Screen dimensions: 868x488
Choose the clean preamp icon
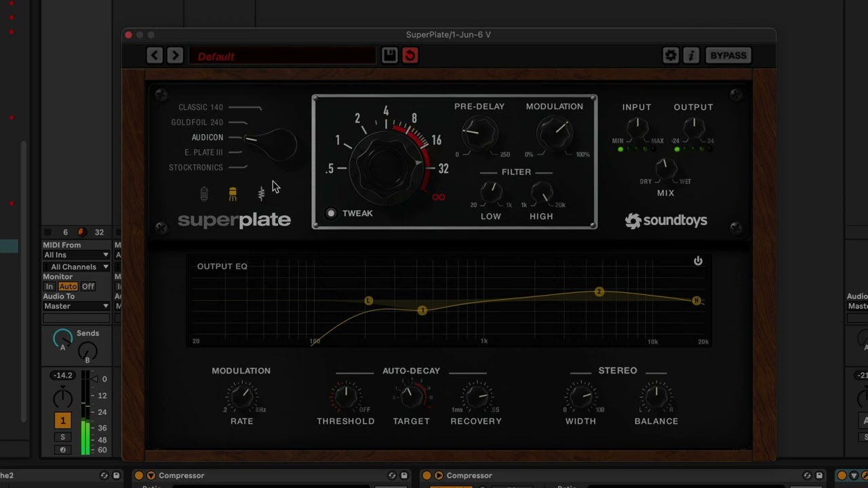tap(204, 194)
